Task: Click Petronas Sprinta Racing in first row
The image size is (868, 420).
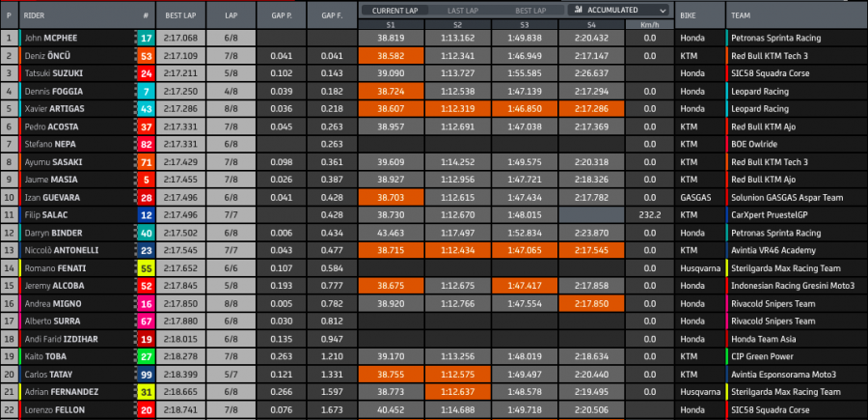Action: [781, 39]
